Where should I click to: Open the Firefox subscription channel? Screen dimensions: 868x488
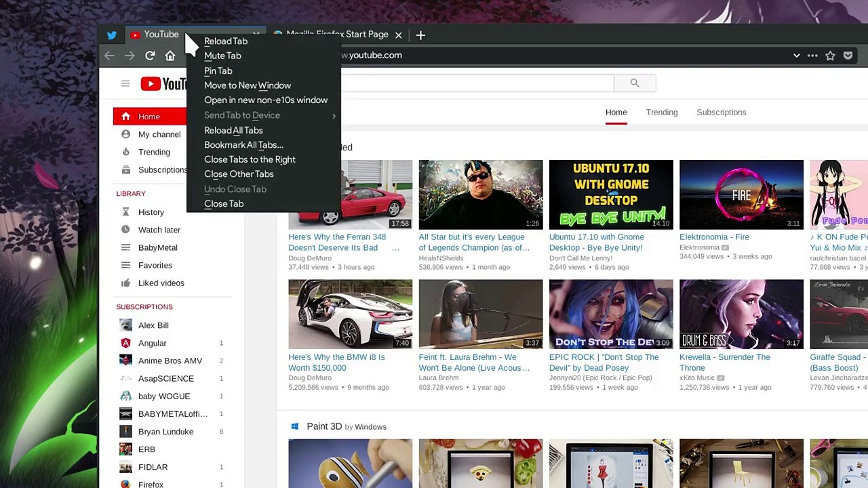tap(151, 484)
